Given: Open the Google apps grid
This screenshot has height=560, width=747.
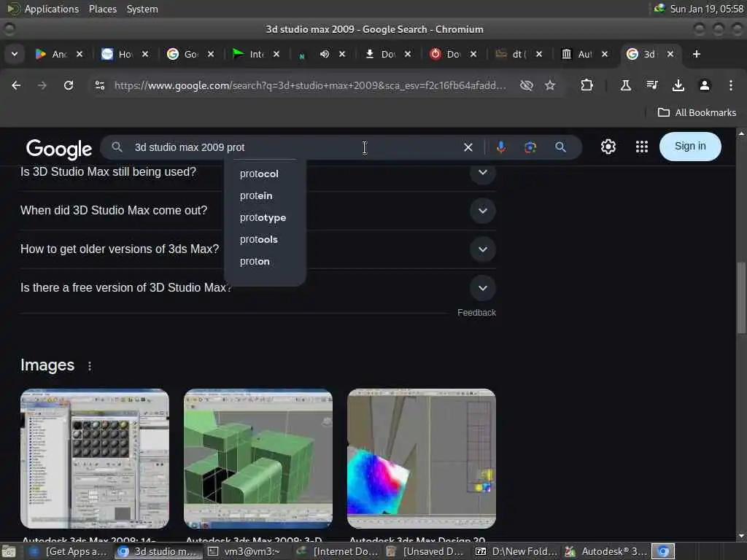Looking at the screenshot, I should [x=642, y=147].
